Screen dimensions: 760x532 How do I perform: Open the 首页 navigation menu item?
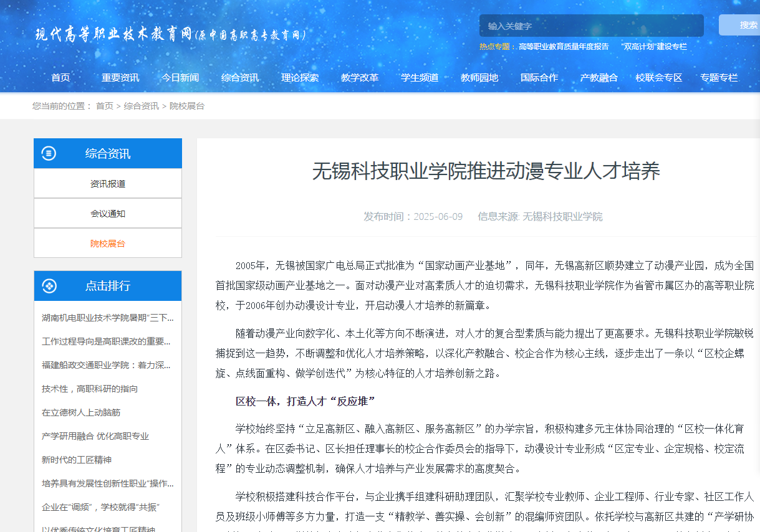[x=60, y=78]
